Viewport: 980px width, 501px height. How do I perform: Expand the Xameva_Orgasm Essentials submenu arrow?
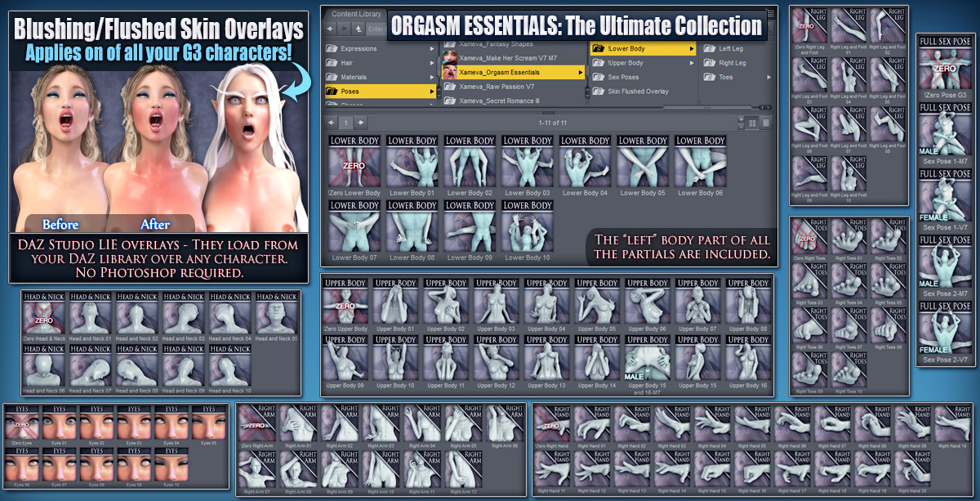pos(581,72)
